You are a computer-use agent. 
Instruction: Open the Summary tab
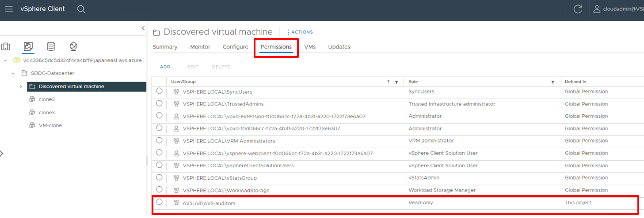pos(165,47)
